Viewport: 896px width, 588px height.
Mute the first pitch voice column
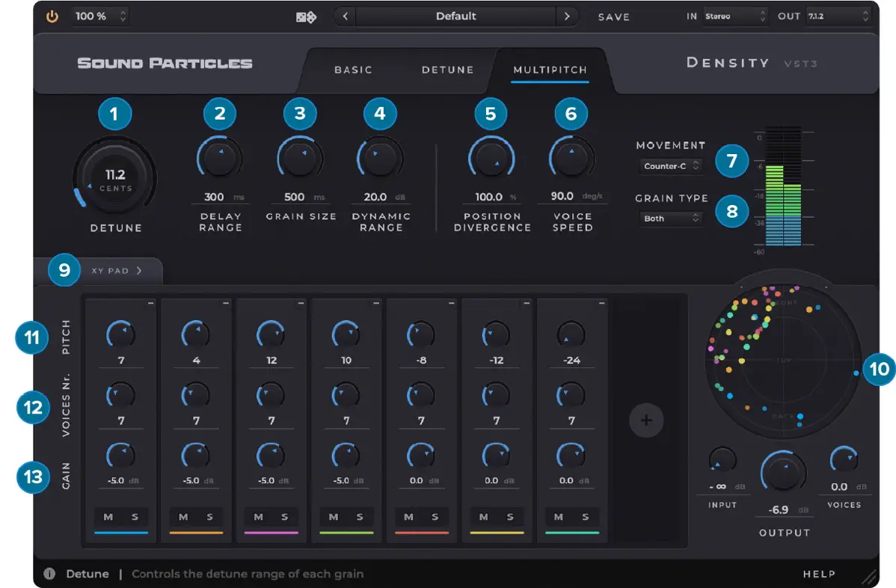[x=107, y=517]
